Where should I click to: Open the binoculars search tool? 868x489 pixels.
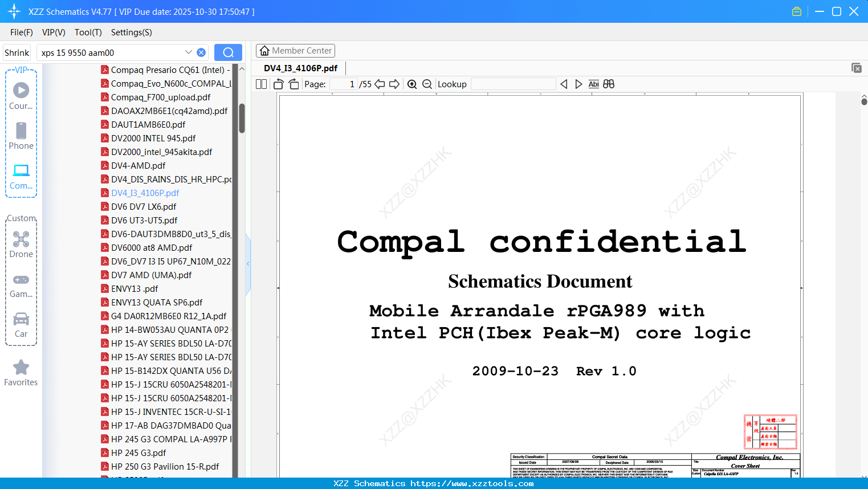(x=609, y=84)
